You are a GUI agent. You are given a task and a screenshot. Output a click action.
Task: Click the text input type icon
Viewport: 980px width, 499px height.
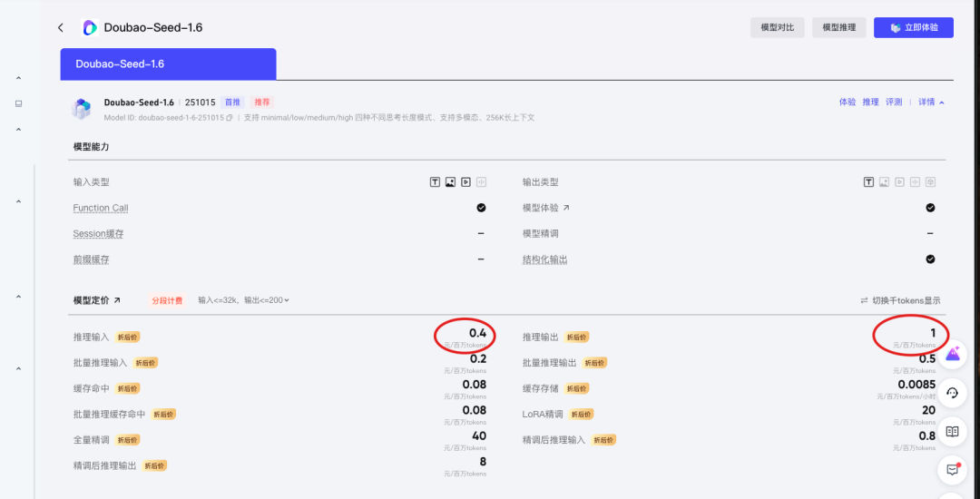[436, 182]
